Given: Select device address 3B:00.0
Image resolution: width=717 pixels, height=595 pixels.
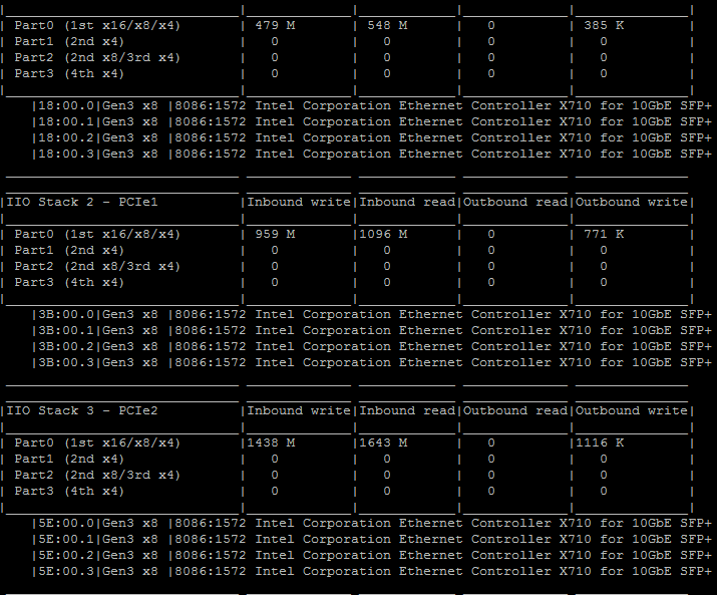Looking at the screenshot, I should (66, 315).
